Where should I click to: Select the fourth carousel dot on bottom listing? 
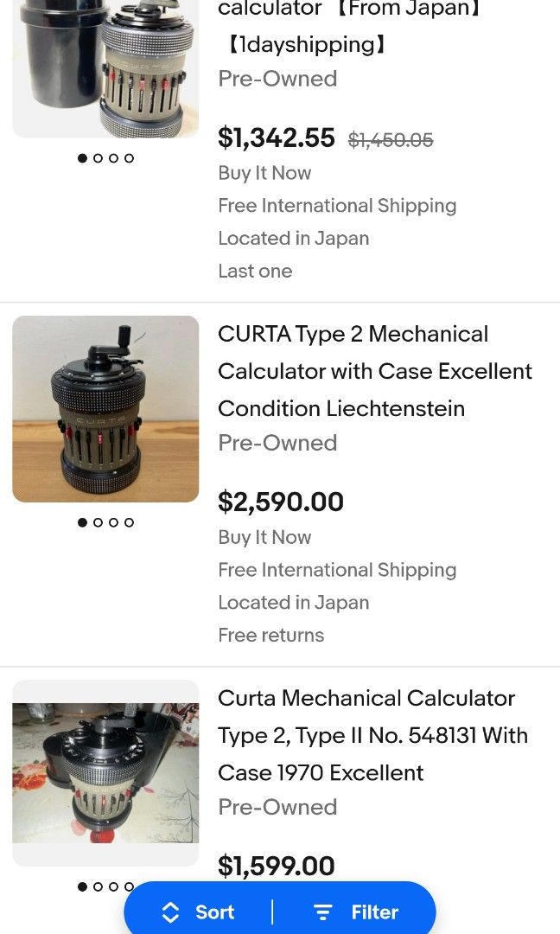[128, 886]
